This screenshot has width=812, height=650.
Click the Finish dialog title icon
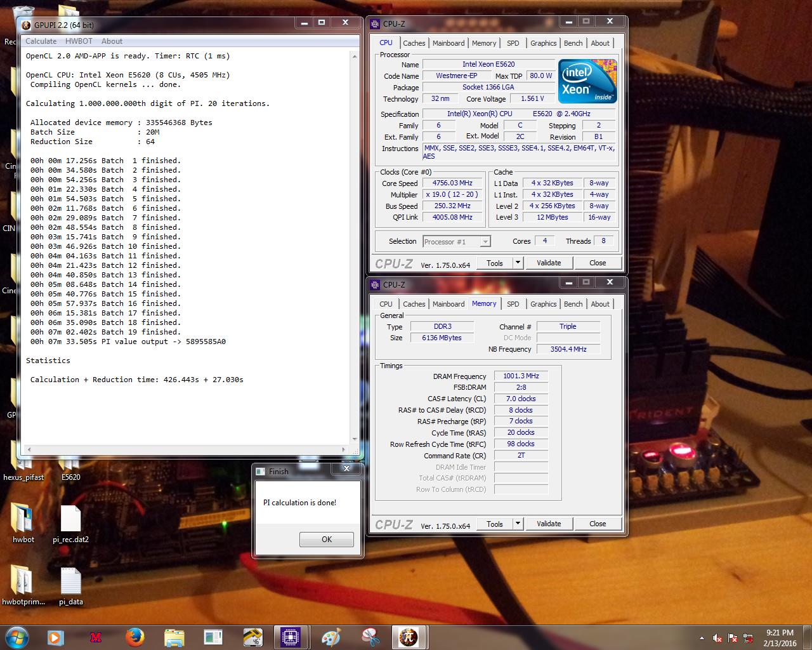pos(260,471)
